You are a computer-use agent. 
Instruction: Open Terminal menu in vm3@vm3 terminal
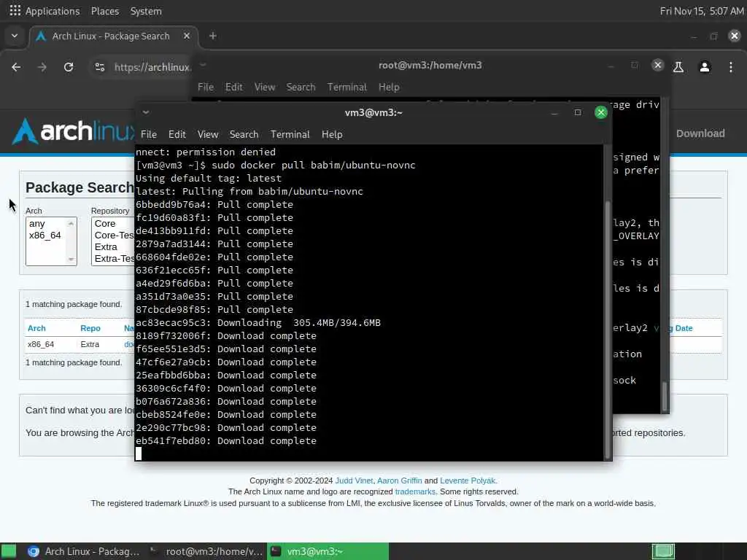click(x=290, y=134)
